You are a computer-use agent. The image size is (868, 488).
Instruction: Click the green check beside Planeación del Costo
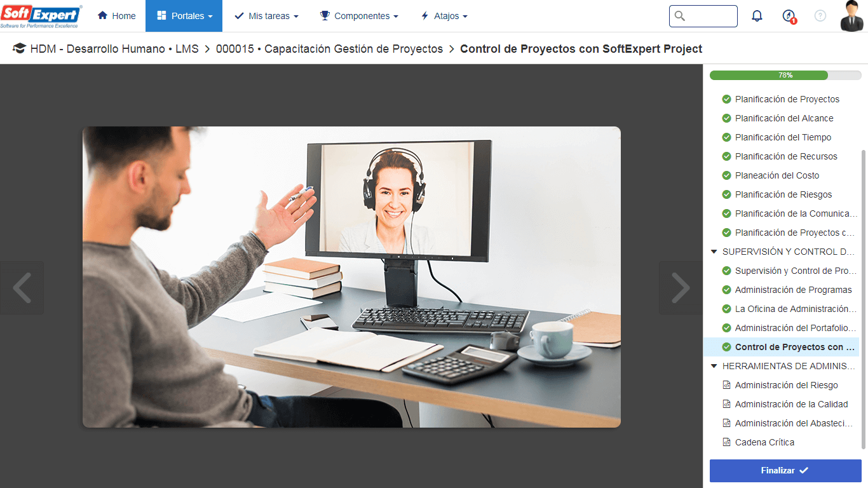(x=727, y=175)
